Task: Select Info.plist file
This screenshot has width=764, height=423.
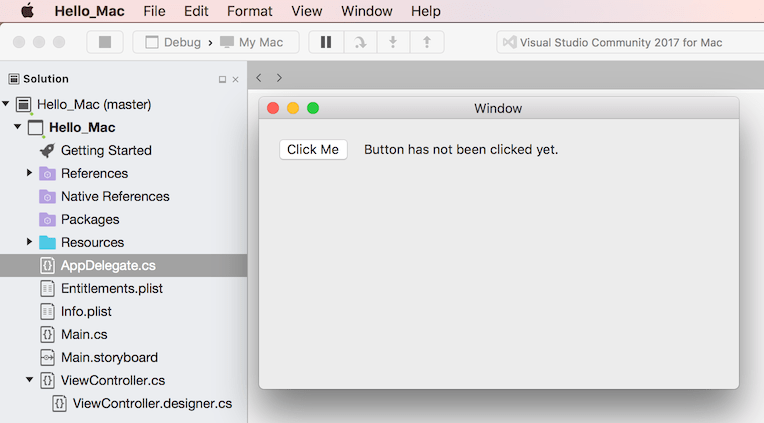Action: click(86, 311)
